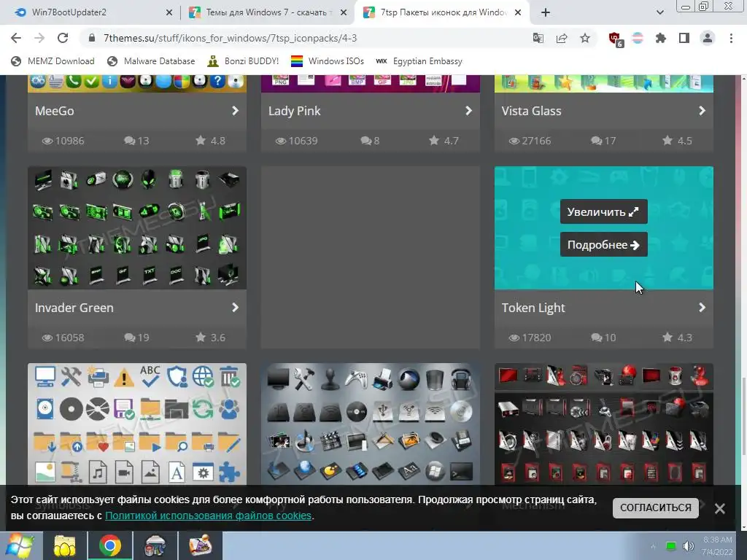Click Token Light star rating 4.3
The width and height of the screenshot is (747, 560).
(x=678, y=338)
